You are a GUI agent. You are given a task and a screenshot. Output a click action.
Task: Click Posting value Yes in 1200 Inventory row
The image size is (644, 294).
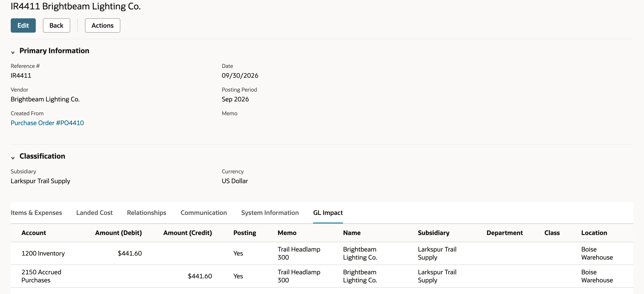[238, 253]
